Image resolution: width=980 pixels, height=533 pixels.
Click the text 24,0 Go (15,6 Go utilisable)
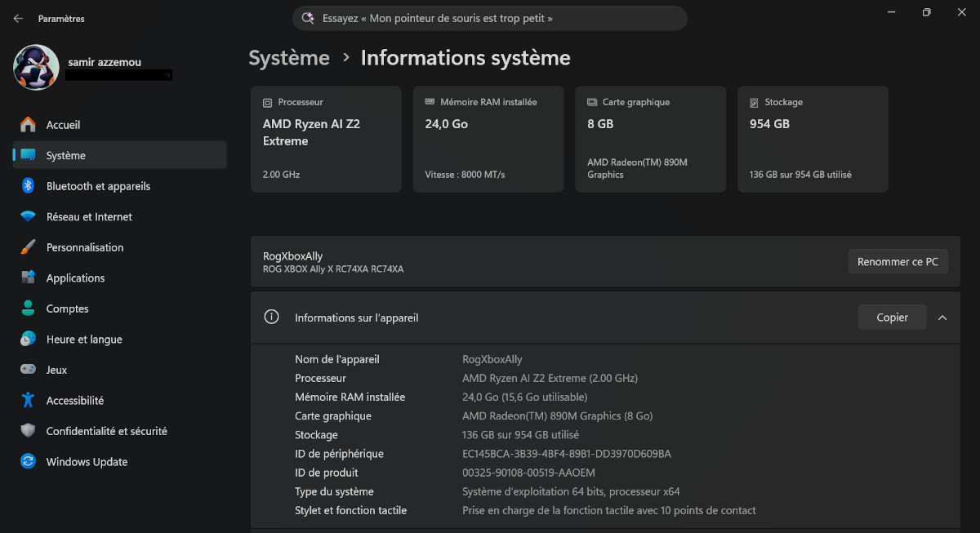[x=524, y=398]
